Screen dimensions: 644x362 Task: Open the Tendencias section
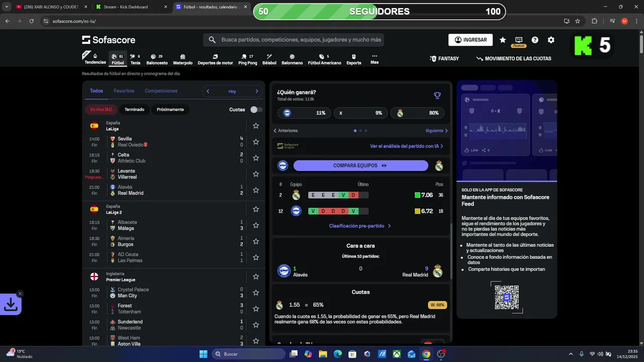95,59
